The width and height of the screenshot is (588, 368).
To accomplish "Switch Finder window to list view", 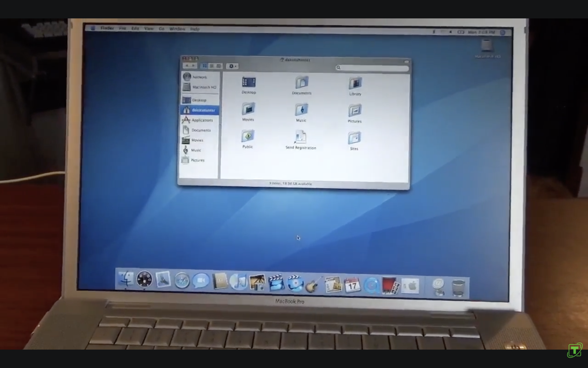I will (x=212, y=66).
